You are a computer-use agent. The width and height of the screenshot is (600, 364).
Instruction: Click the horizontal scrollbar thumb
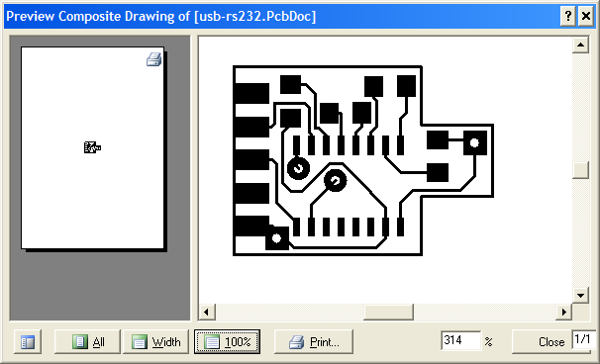tap(388, 312)
